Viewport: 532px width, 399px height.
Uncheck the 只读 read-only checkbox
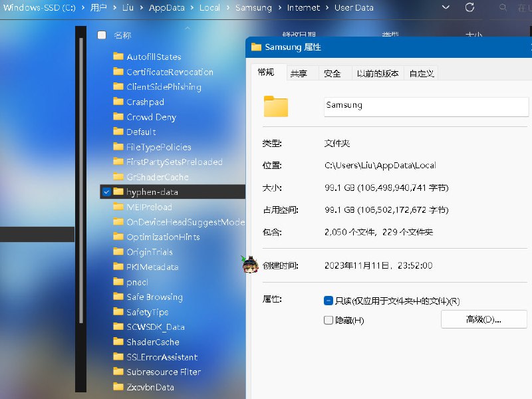tap(329, 301)
